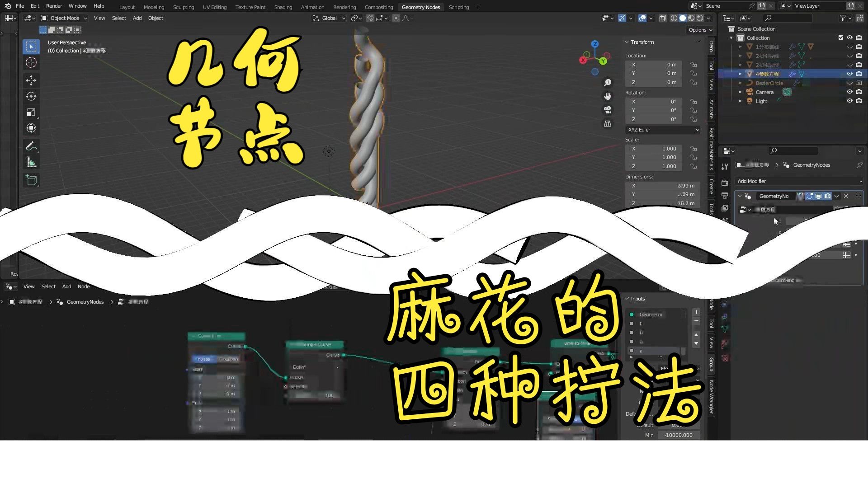Image resolution: width=868 pixels, height=488 pixels.
Task: Click the Add menu in node editor
Action: pyautogui.click(x=67, y=286)
